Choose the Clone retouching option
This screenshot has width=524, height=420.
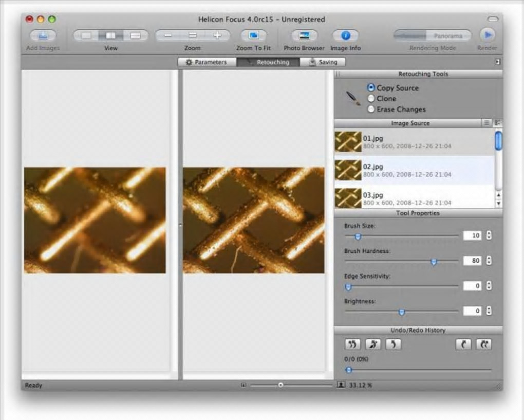pyautogui.click(x=371, y=99)
